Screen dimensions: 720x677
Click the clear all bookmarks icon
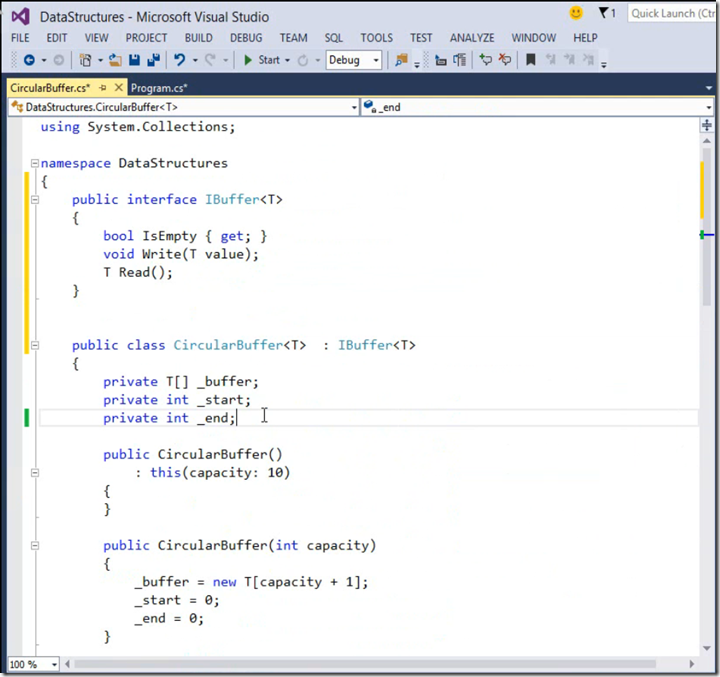588,60
